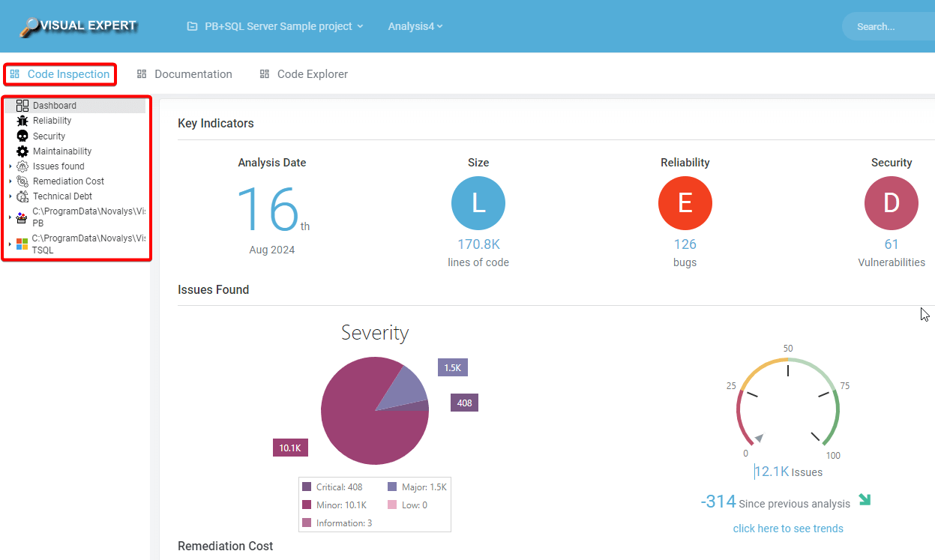Click the Remediation Cost icon
Image resolution: width=935 pixels, height=560 pixels.
22,181
